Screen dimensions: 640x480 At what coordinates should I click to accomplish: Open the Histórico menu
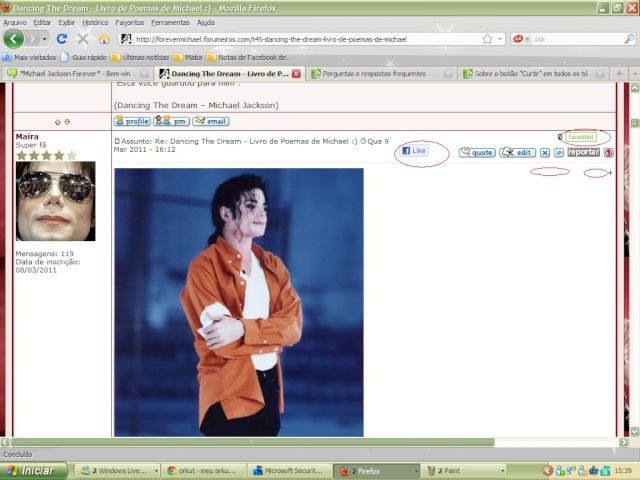(x=95, y=22)
